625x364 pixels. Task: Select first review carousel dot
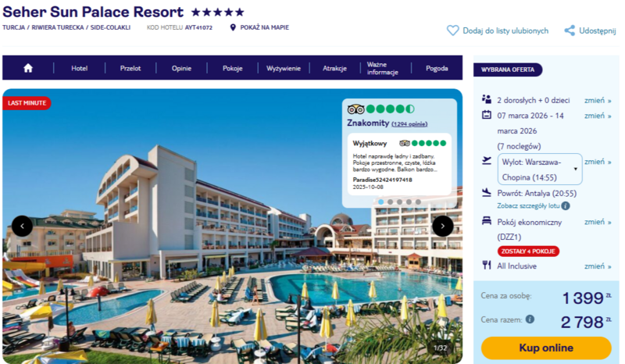coord(381,202)
